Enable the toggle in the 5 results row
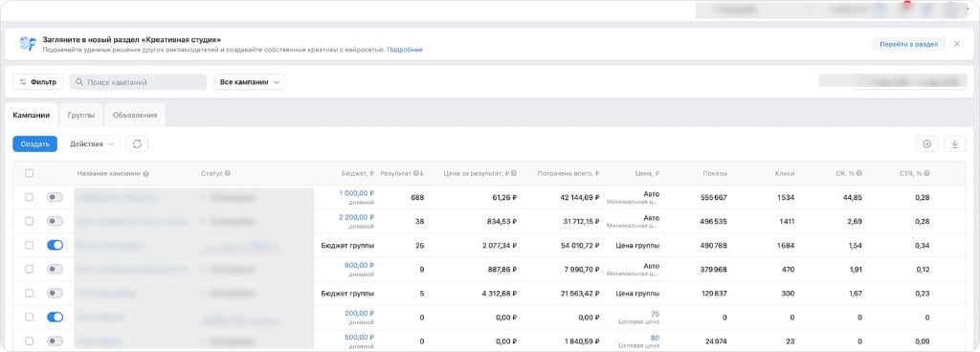The width and height of the screenshot is (980, 352). pyautogui.click(x=55, y=294)
